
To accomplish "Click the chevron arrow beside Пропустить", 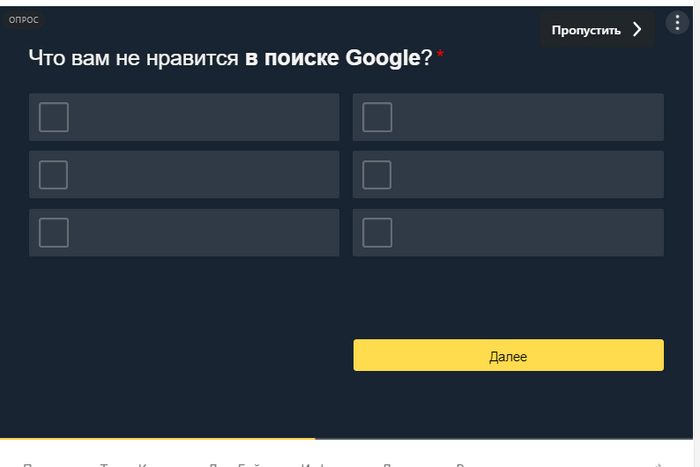I will click(637, 30).
